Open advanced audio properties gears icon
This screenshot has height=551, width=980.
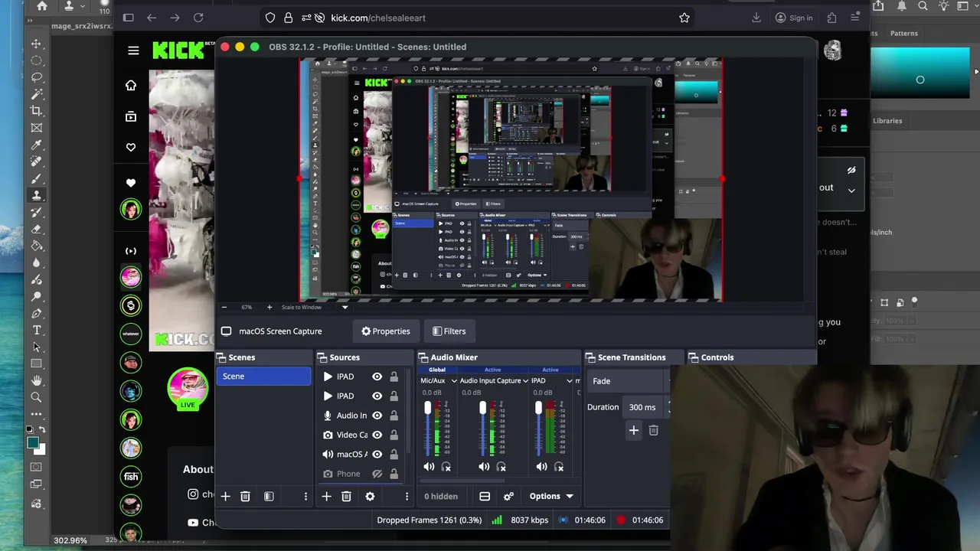tap(508, 497)
